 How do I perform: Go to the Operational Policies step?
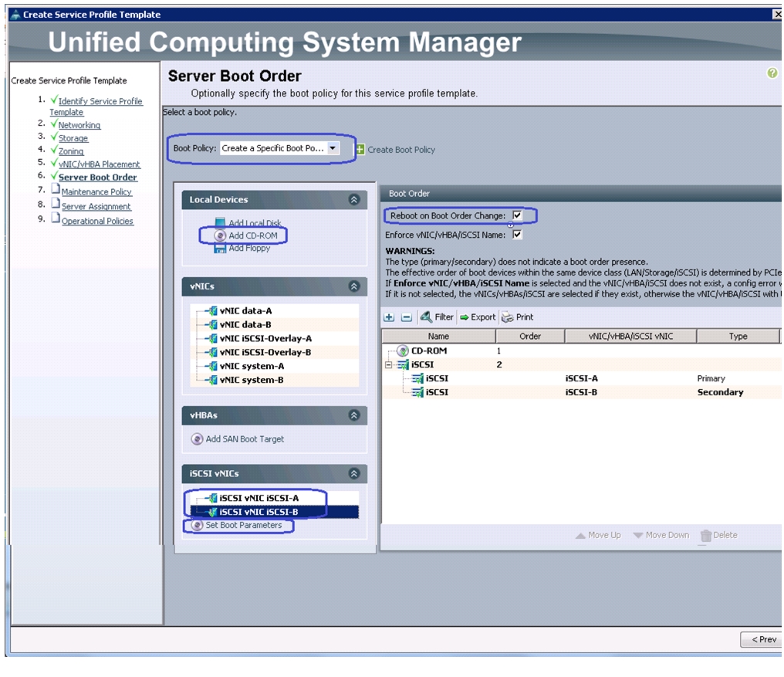coord(97,221)
